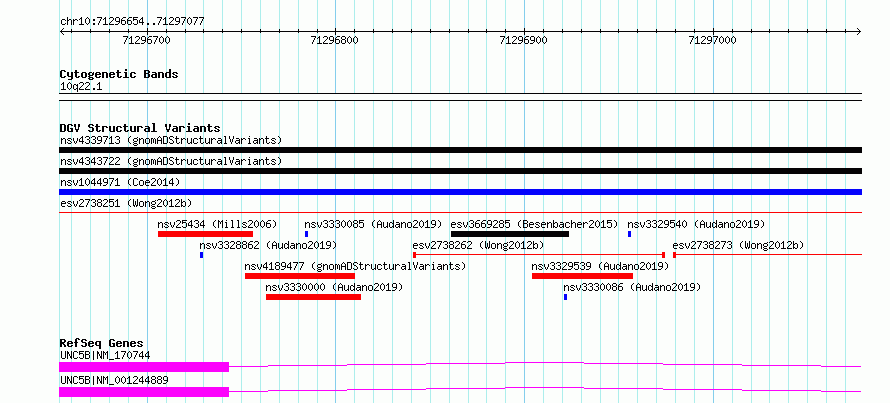This screenshot has height=403, width=890.
Task: Open the nsv3330085 (Audano2019) label
Action: pyautogui.click(x=373, y=224)
